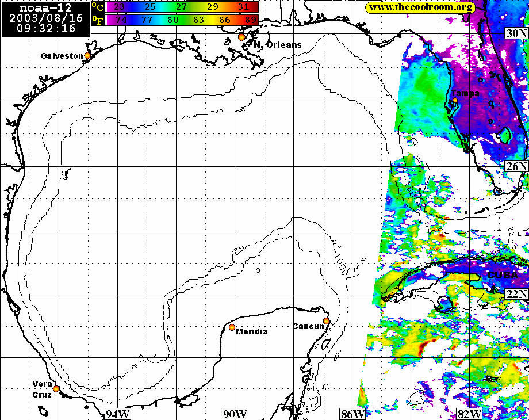This screenshot has height=420, width=529.
Task: Click the 83 value on Fahrenheit scale
Action: (198, 20)
